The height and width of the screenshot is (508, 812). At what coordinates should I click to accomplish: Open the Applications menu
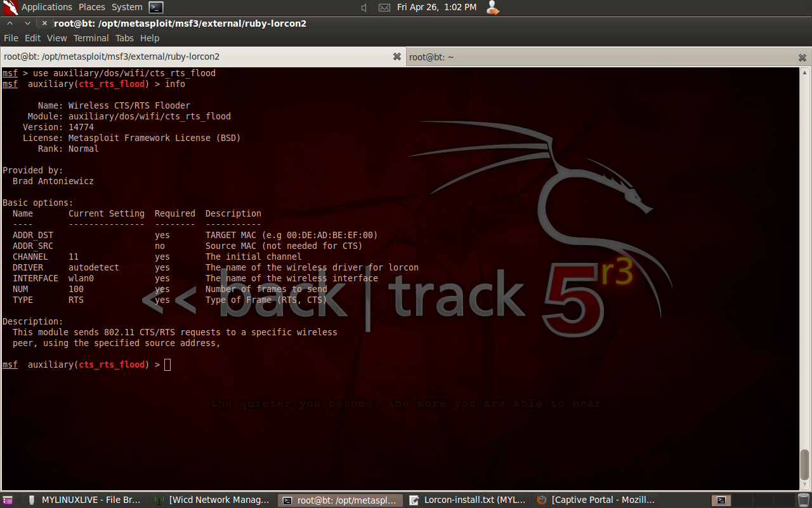(47, 8)
